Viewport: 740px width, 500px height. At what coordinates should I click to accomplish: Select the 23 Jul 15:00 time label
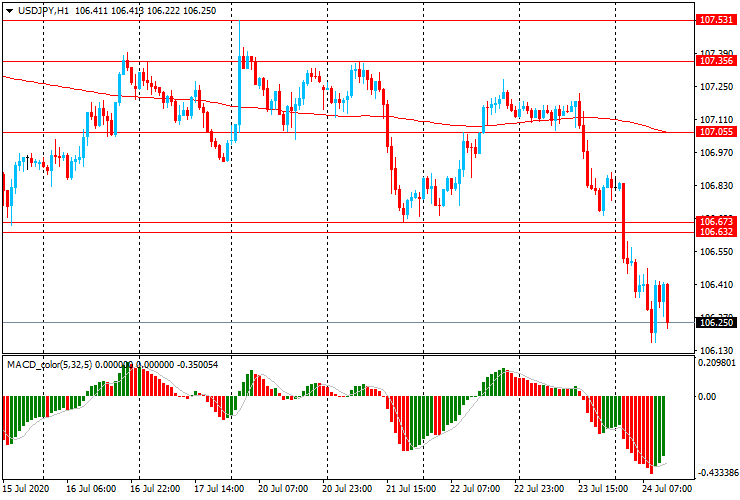click(x=603, y=488)
